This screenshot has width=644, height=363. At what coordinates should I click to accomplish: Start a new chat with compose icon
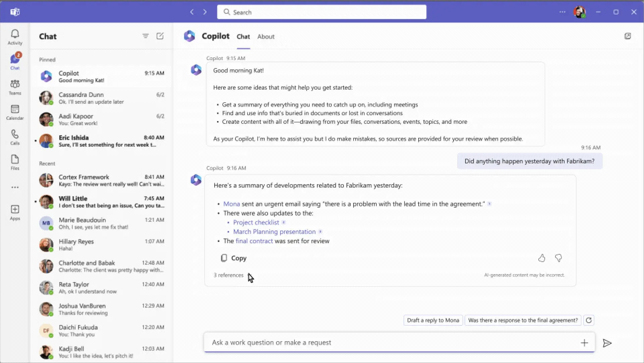160,36
